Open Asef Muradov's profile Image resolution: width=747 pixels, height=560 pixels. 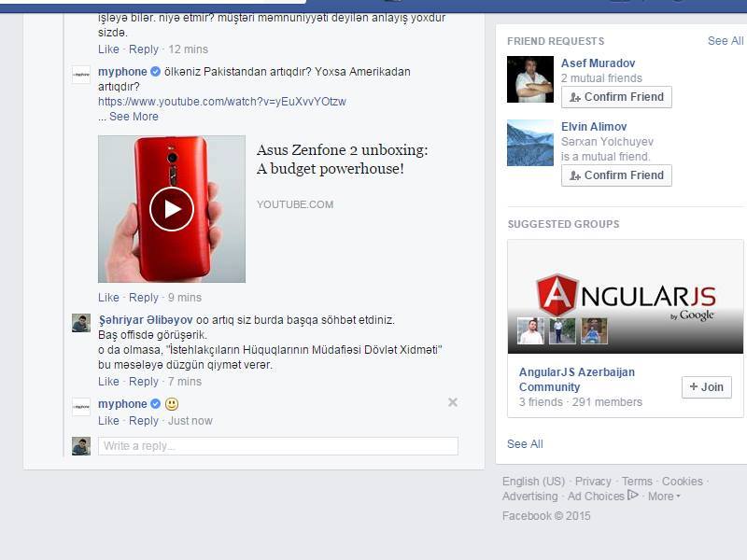coord(598,63)
